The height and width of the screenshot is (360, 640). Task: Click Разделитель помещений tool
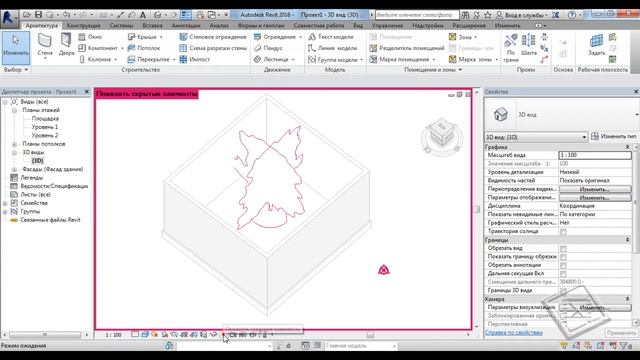407,48
